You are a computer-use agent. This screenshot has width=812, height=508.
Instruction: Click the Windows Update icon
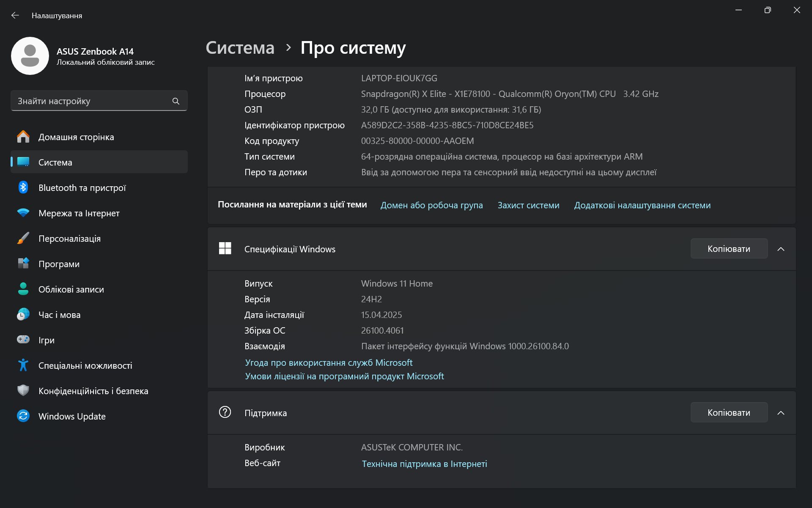(23, 416)
